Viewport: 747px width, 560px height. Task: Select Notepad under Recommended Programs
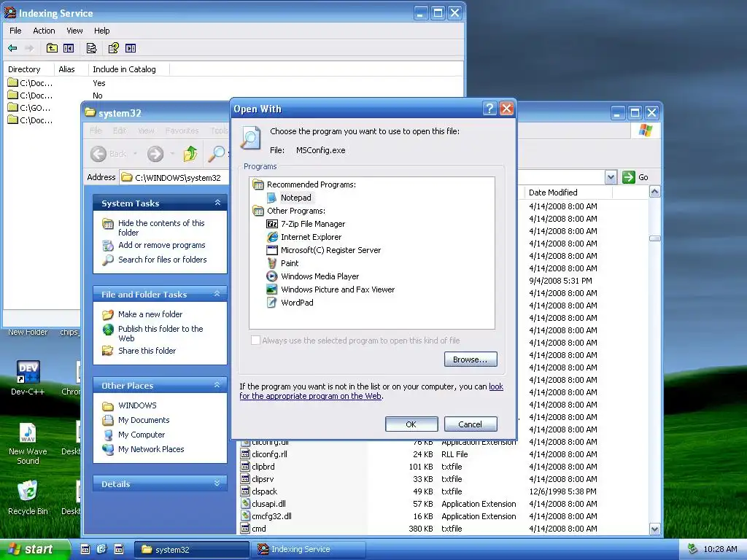295,198
